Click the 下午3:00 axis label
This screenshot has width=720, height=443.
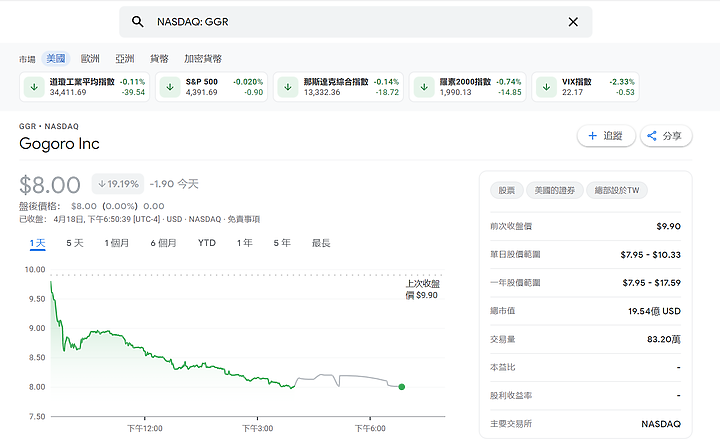coord(258,428)
